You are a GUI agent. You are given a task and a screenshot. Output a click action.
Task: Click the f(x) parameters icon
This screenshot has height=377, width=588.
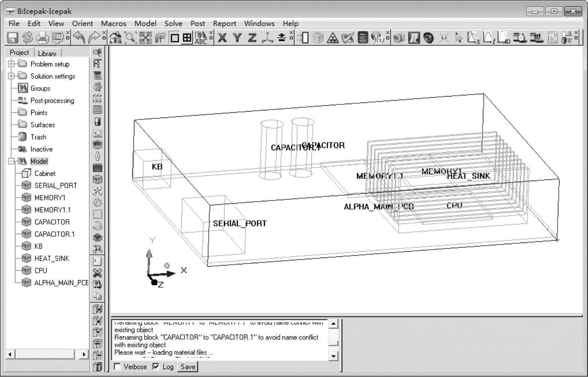point(377,38)
